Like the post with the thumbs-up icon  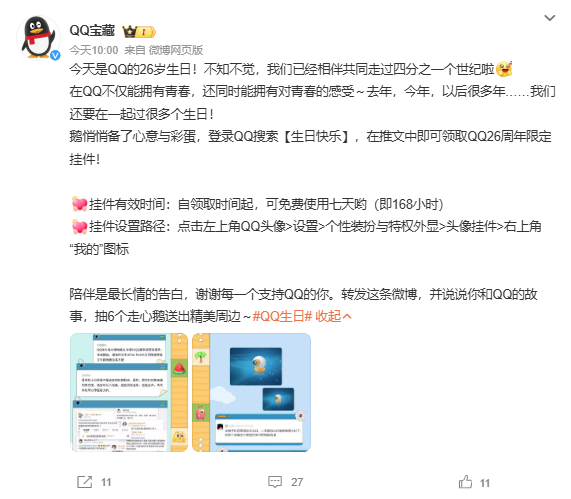465,482
